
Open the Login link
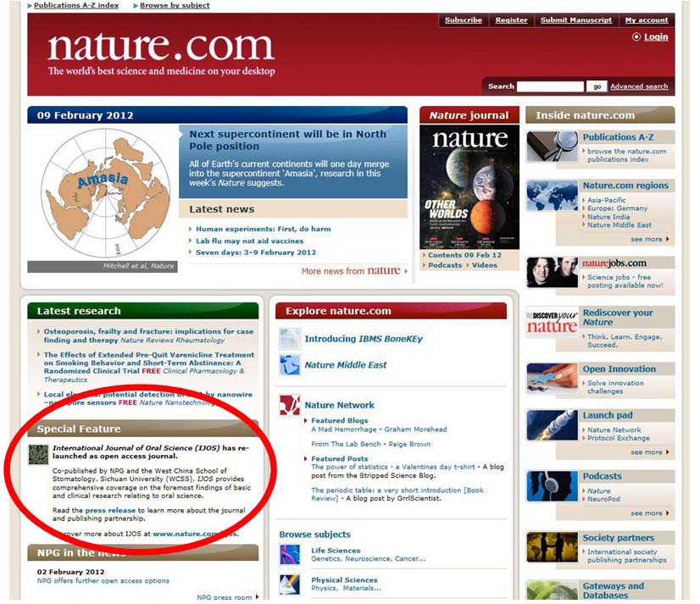[x=656, y=36]
